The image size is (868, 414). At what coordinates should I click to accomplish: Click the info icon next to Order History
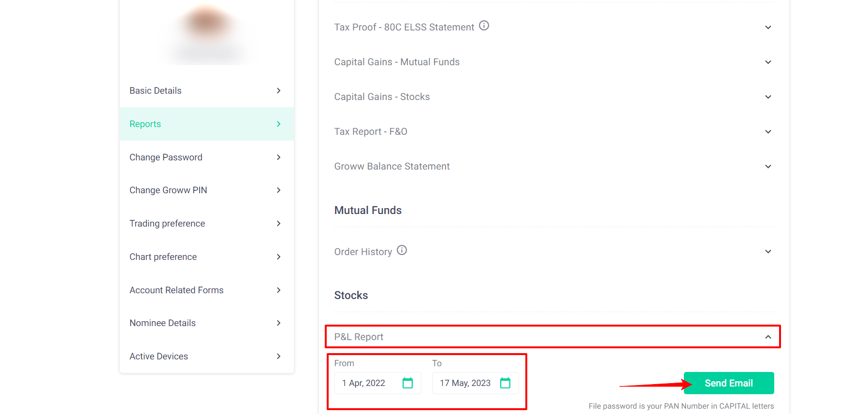[402, 250]
